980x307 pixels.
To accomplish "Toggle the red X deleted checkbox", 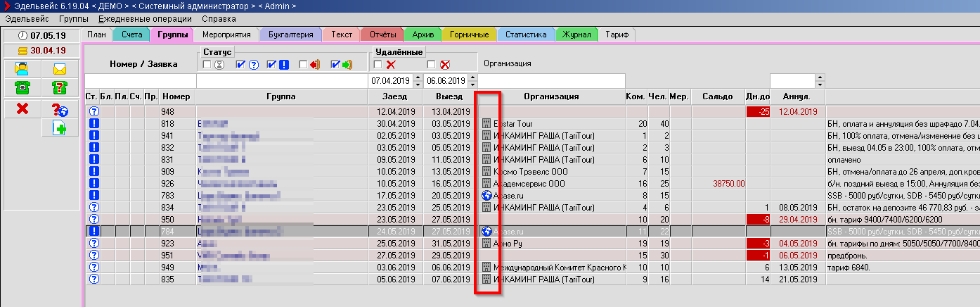I will 378,65.
